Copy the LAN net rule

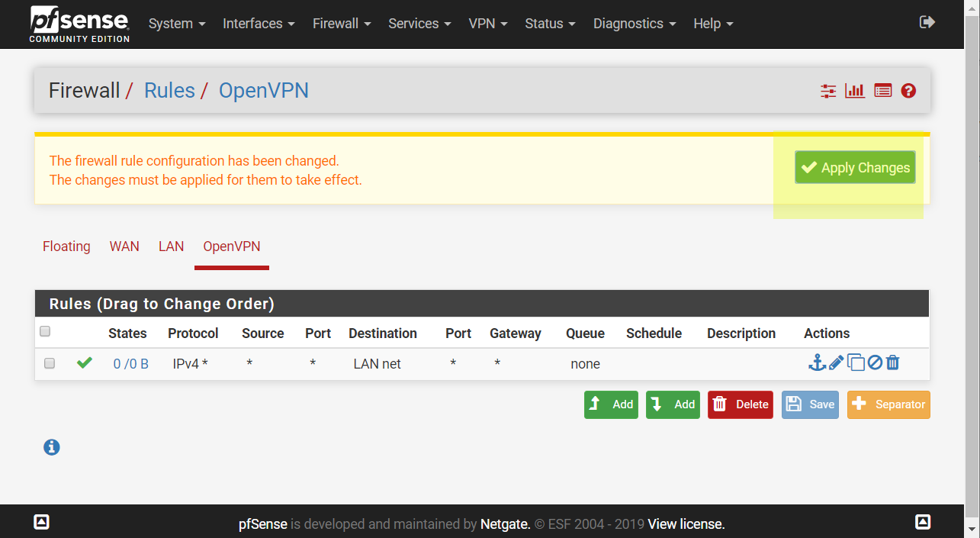pos(856,363)
